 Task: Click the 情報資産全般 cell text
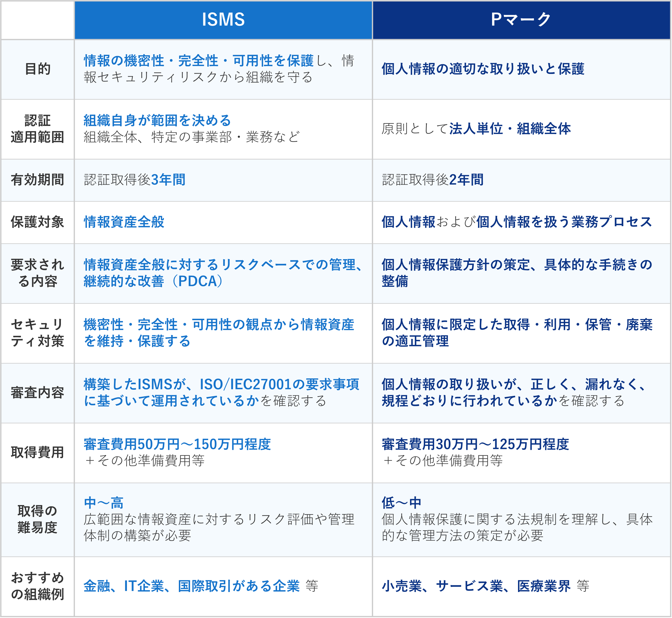124,222
